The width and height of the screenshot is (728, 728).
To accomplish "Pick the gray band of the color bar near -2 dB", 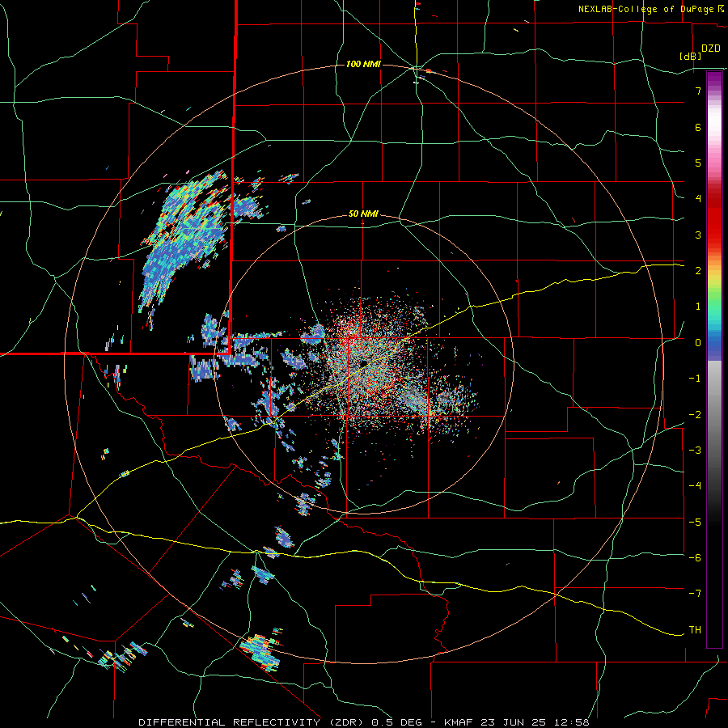I will [x=714, y=415].
